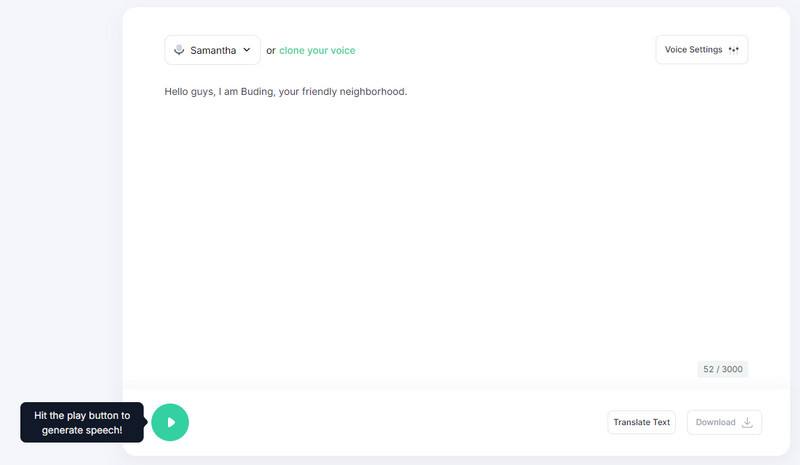800x465 pixels.
Task: Click the play button hint tooltip
Action: [x=82, y=423]
